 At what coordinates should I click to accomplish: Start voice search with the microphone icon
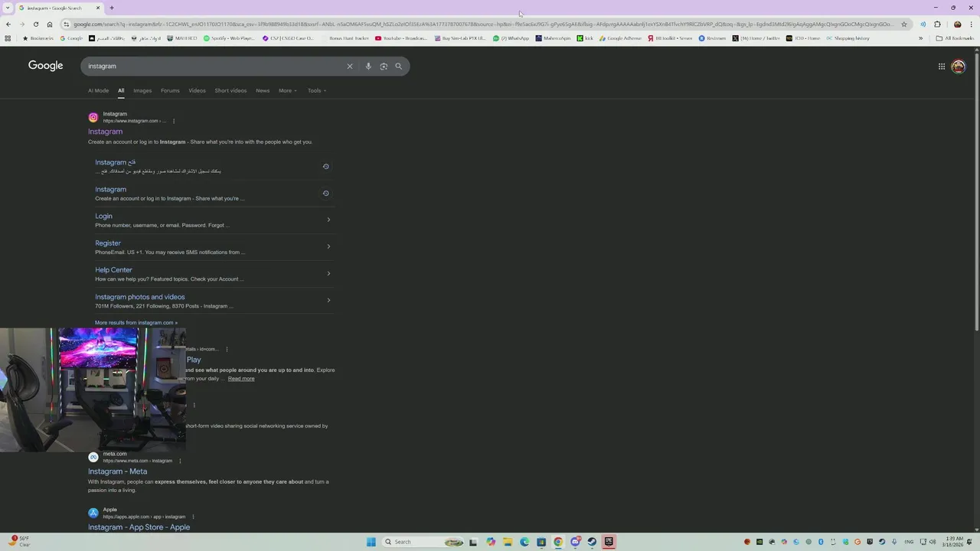click(368, 67)
